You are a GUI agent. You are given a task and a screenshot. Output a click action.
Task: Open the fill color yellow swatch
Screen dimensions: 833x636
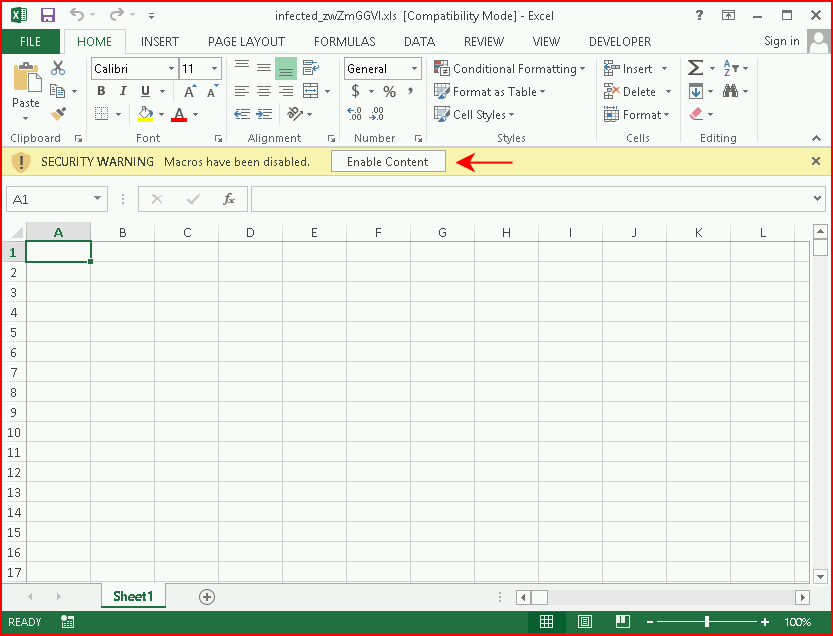(145, 114)
